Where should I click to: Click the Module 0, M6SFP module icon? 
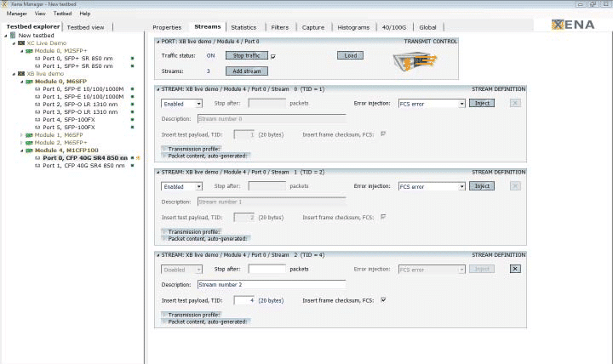coord(29,82)
